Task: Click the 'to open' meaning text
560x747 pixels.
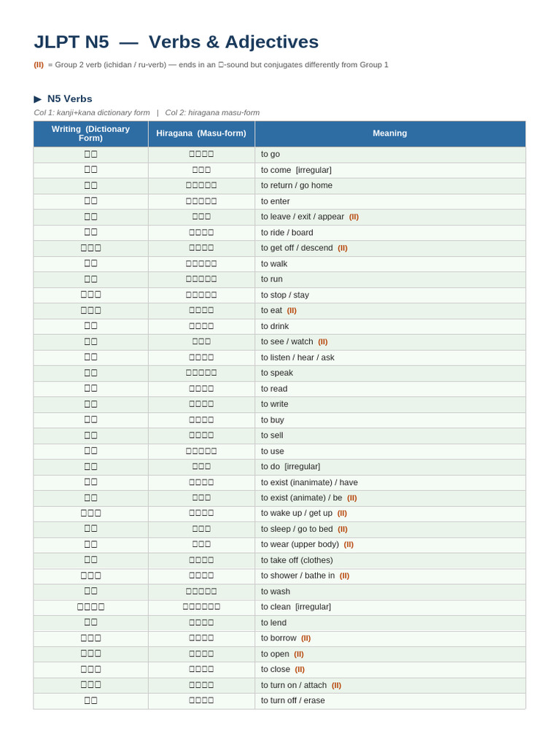Action: pos(275,654)
